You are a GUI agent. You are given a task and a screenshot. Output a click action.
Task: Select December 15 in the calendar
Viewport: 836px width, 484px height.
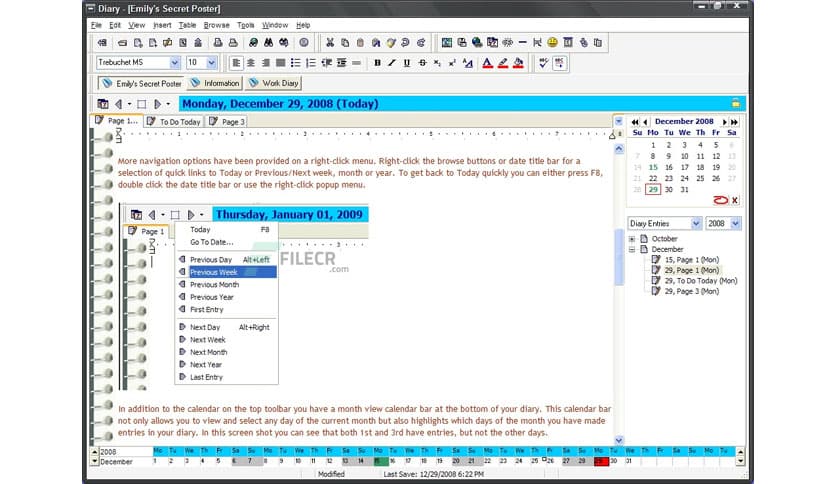653,167
